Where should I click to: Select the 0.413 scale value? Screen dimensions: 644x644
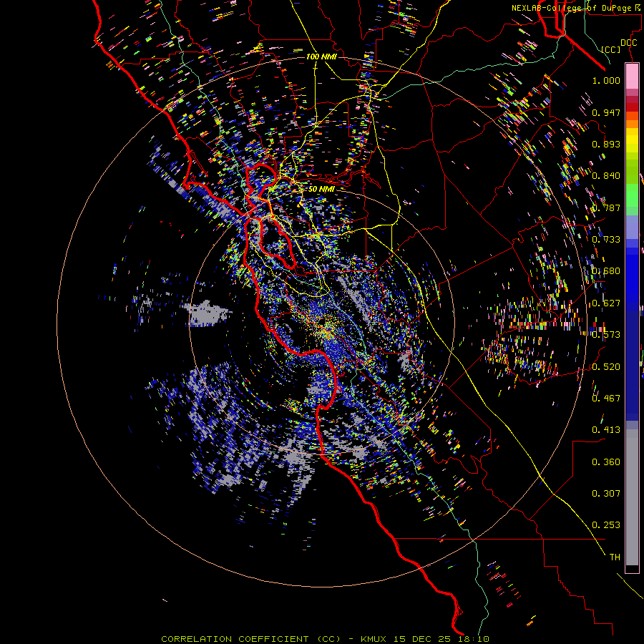[606, 430]
